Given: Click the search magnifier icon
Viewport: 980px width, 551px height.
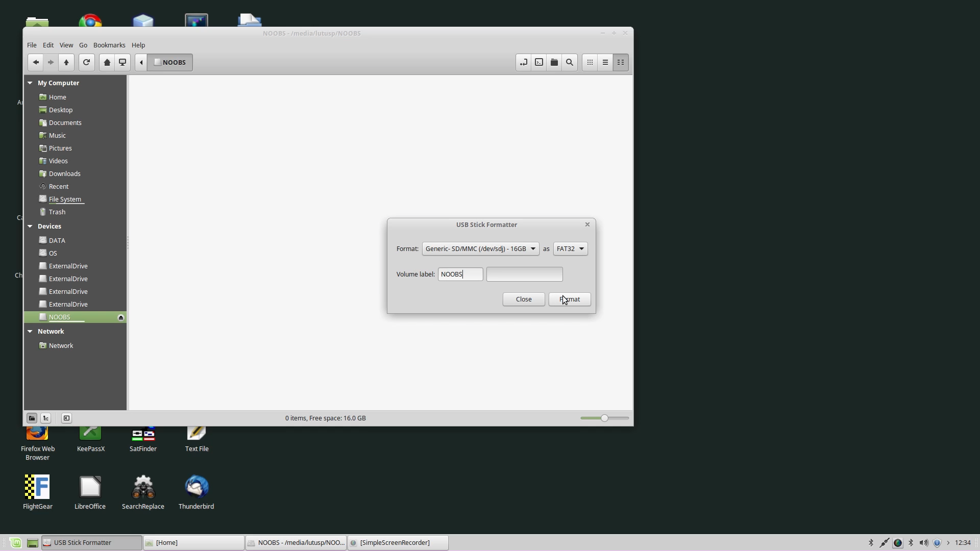Looking at the screenshot, I should coord(570,62).
